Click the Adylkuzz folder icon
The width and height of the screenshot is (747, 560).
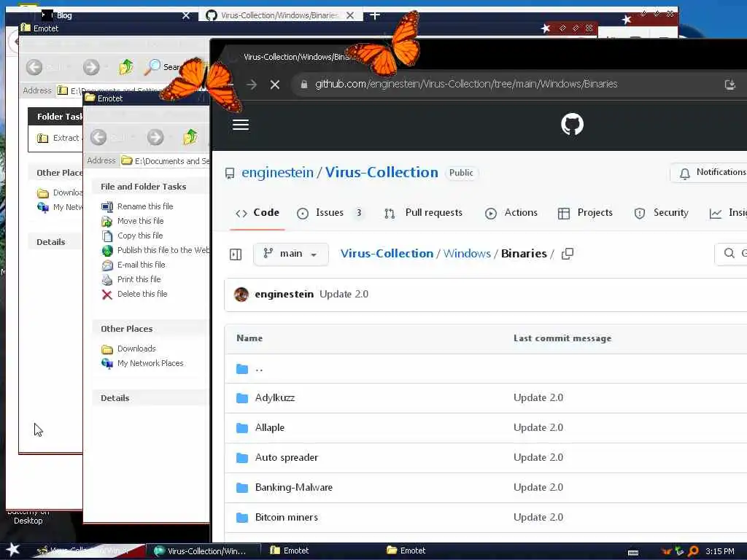[242, 398]
